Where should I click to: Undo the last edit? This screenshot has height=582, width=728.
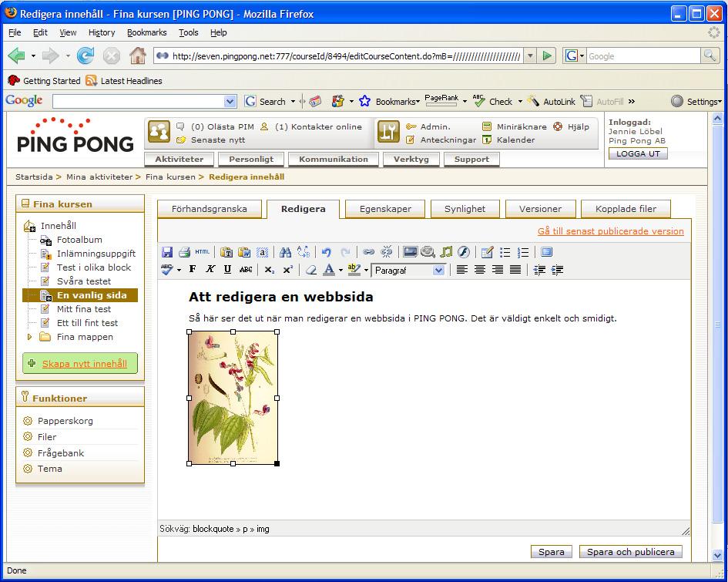(x=327, y=252)
